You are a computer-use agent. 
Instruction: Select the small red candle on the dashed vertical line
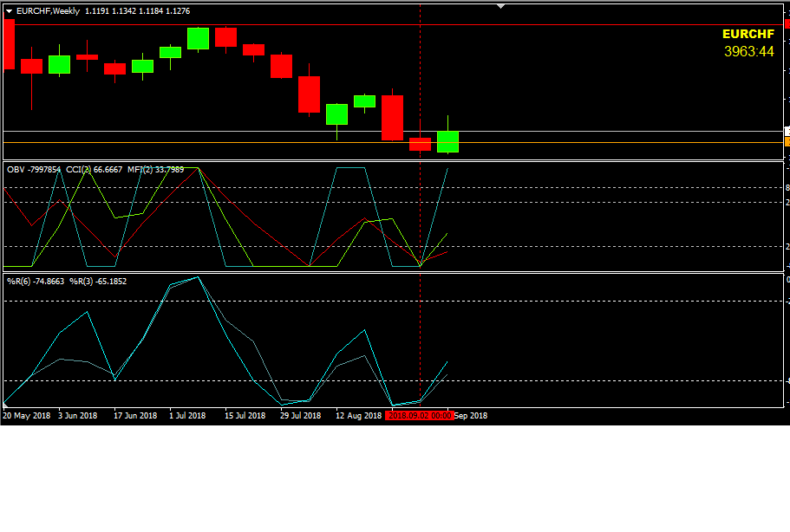click(x=421, y=144)
